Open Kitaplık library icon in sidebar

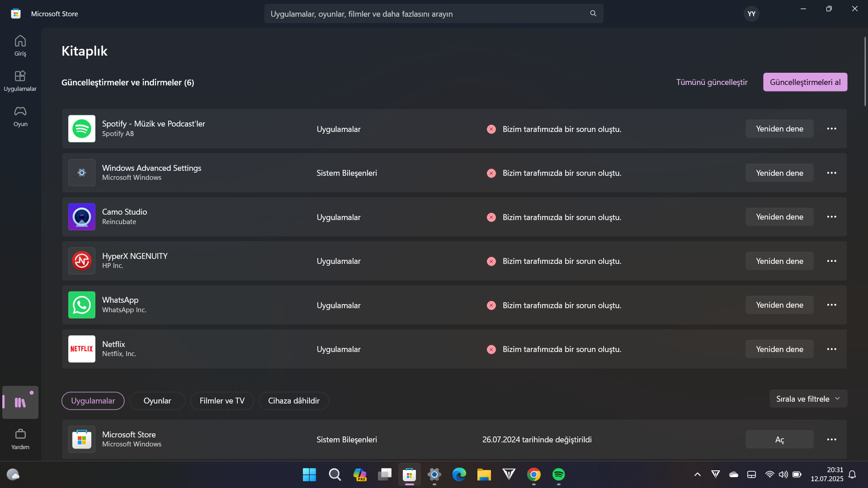point(20,402)
